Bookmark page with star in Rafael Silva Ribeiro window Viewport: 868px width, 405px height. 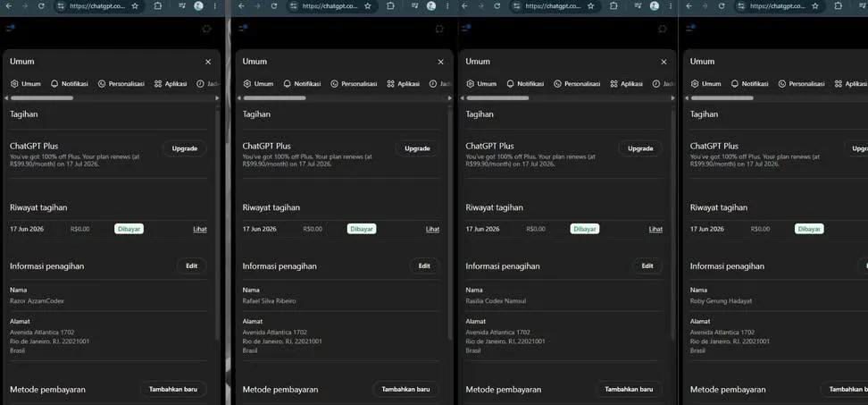pos(368,6)
